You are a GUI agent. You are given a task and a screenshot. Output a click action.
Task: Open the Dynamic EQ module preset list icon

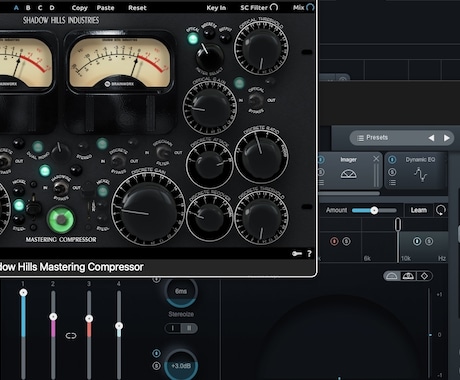392,182
